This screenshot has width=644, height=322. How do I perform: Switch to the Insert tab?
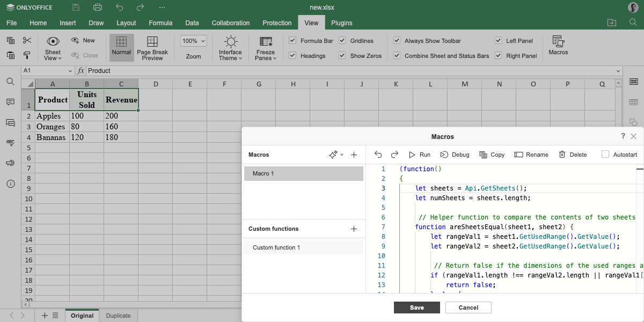pyautogui.click(x=68, y=23)
